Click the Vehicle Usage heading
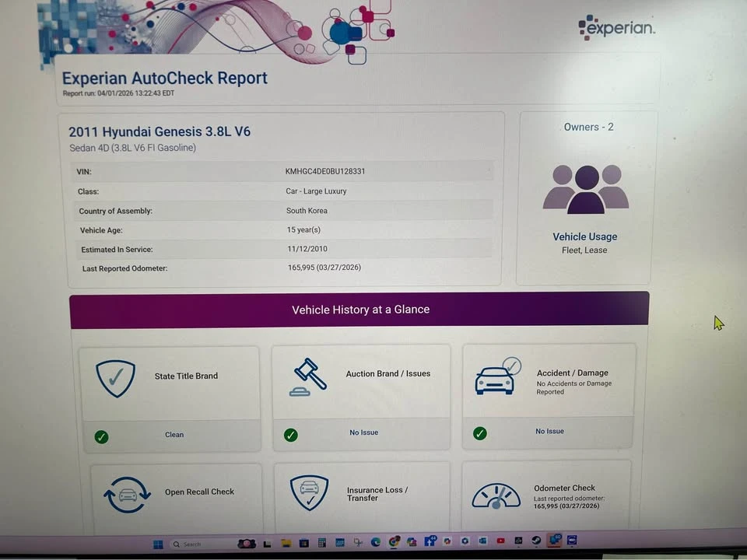 tap(585, 236)
